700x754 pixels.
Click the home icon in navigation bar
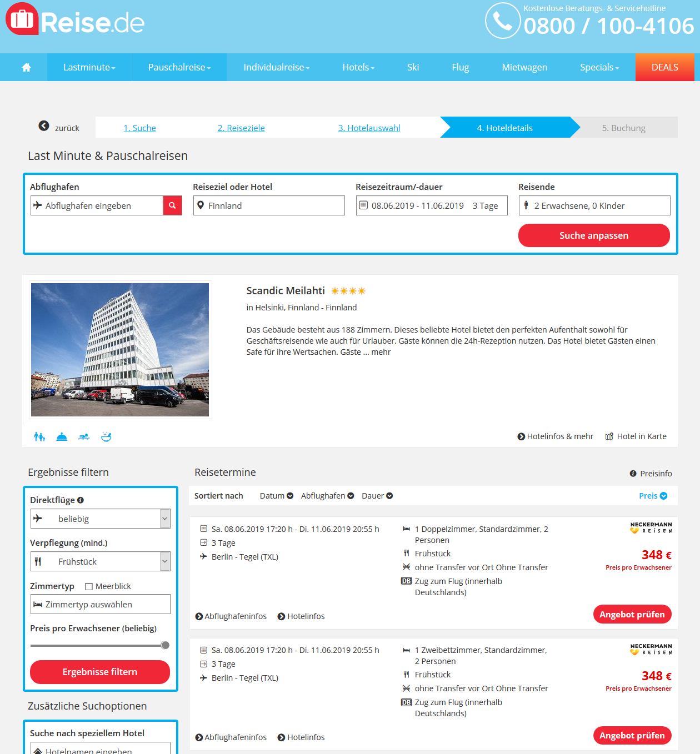26,67
